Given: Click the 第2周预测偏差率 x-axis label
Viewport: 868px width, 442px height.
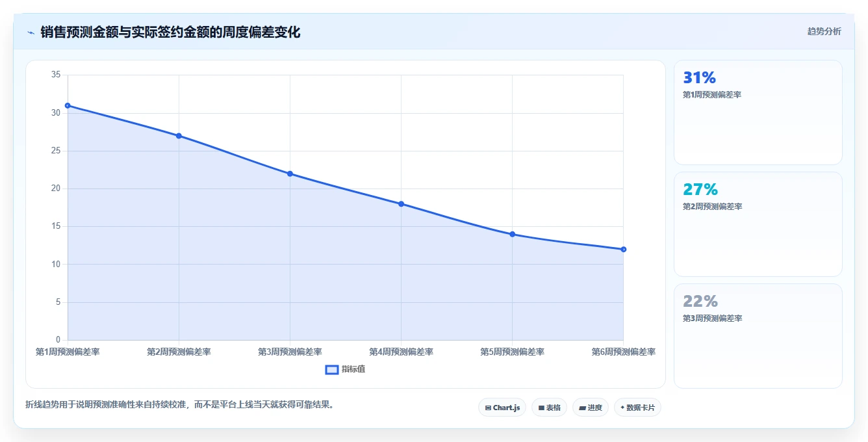Looking at the screenshot, I should (x=179, y=352).
